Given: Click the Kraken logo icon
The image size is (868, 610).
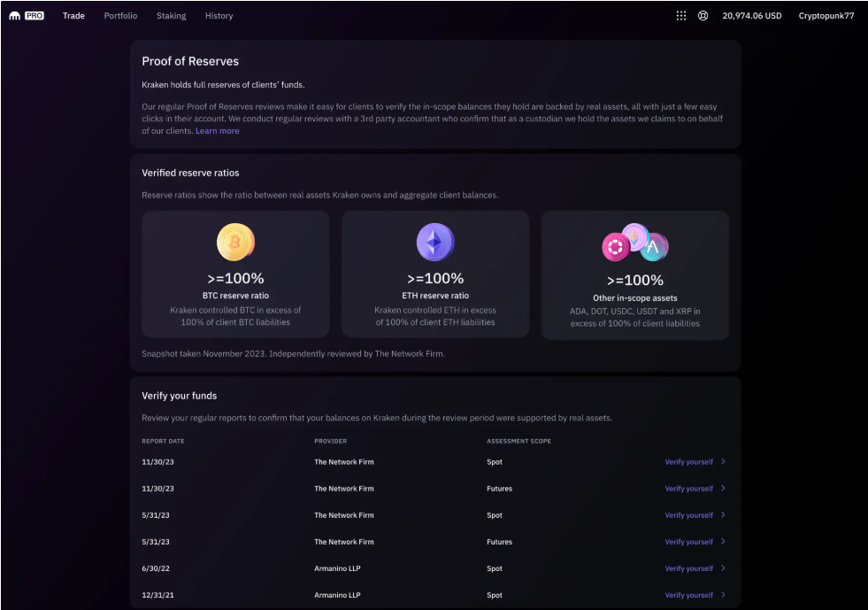Looking at the screenshot, I should 15,16.
